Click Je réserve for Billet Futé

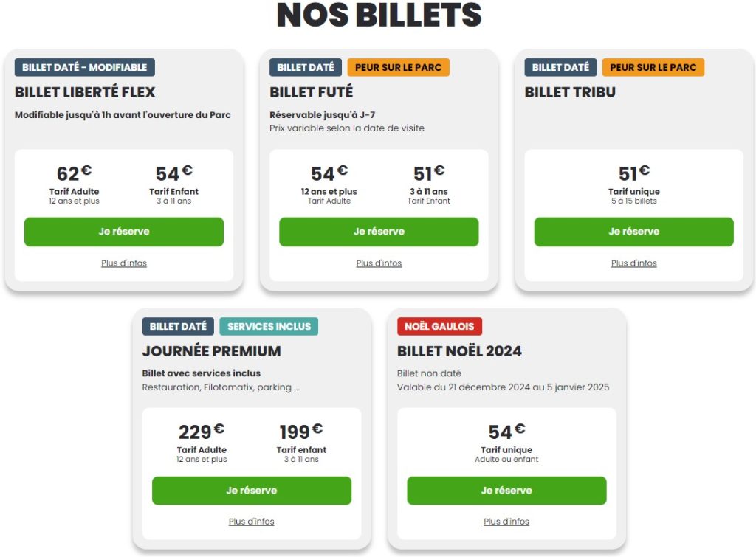coord(378,232)
